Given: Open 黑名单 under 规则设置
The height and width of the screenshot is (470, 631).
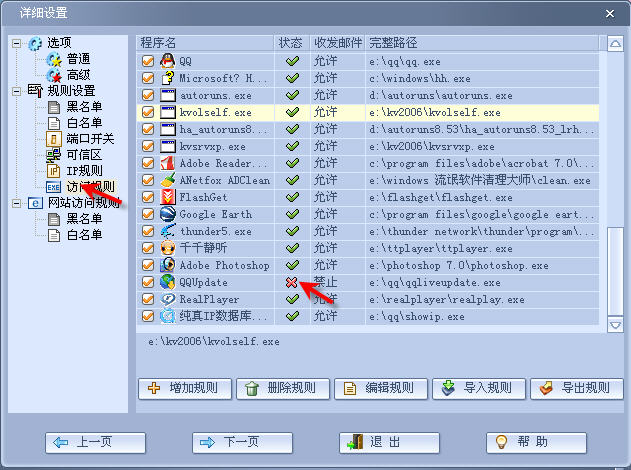Looking at the screenshot, I should [x=84, y=107].
